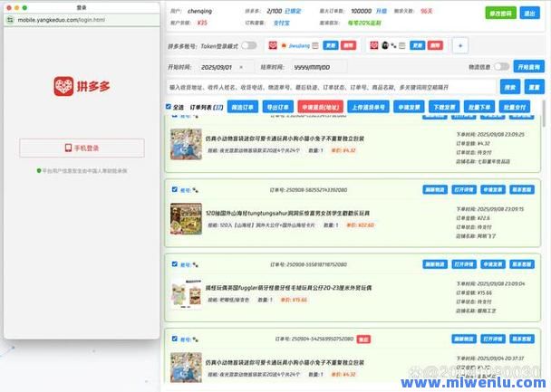Click the blue update button for jiexiang

pyautogui.click(x=330, y=45)
